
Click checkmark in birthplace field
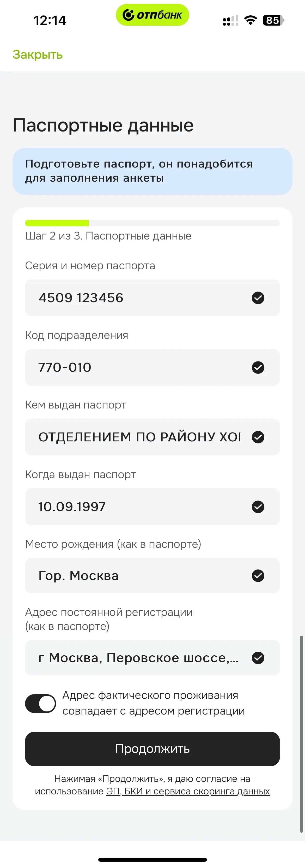[x=258, y=575]
